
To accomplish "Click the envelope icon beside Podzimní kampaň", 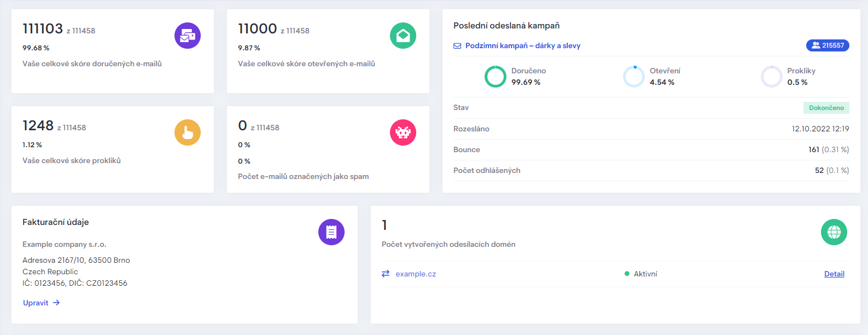I will (x=457, y=46).
